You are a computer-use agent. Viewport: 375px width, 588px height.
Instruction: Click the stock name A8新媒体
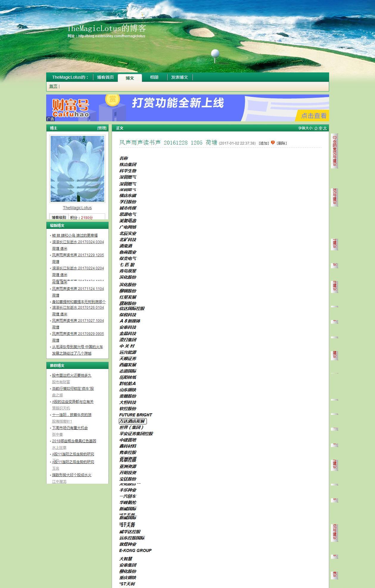click(x=130, y=321)
